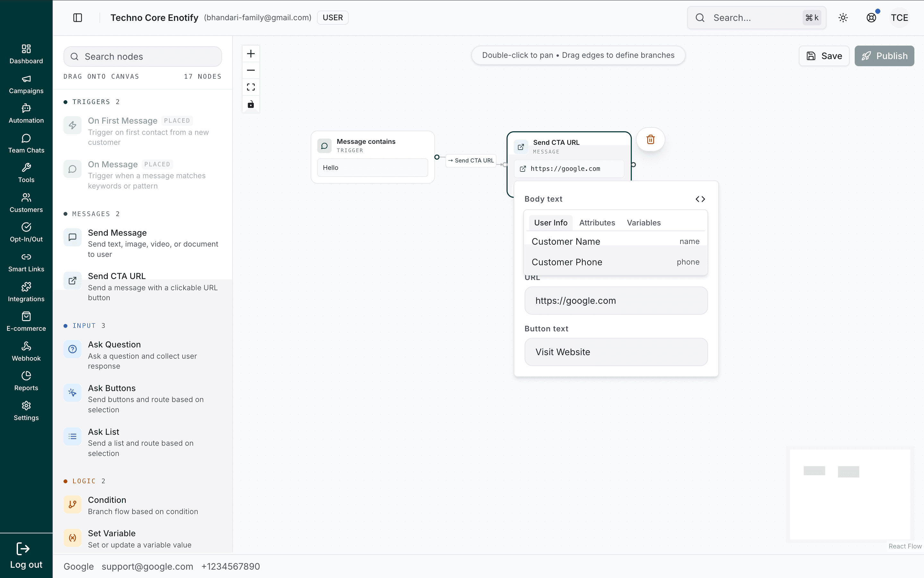The width and height of the screenshot is (924, 578).
Task: Pick the Condition logic node
Action: 142,505
